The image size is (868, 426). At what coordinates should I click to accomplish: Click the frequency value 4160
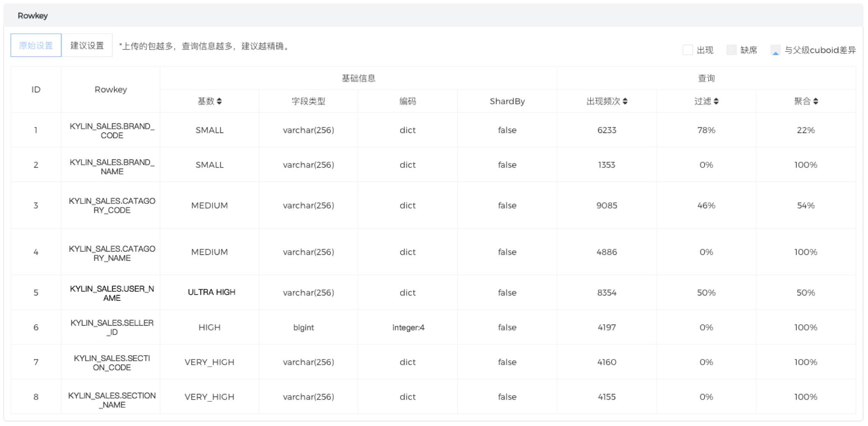pyautogui.click(x=606, y=362)
